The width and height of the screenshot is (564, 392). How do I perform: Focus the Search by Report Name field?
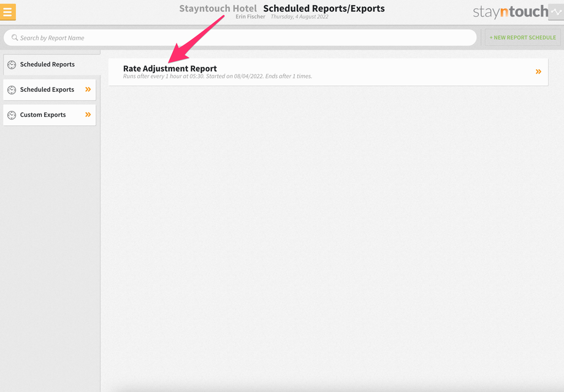[240, 38]
